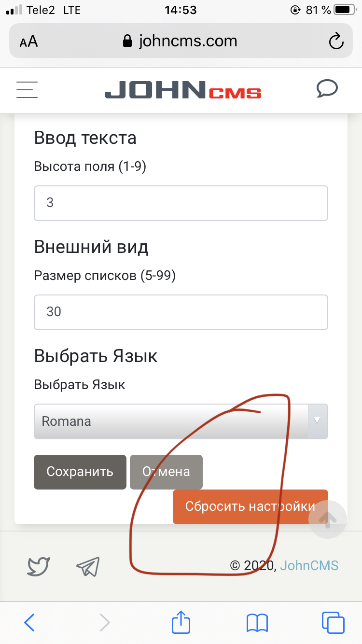Show open tabs in Safari
The height and width of the screenshot is (644, 362).
(x=333, y=622)
